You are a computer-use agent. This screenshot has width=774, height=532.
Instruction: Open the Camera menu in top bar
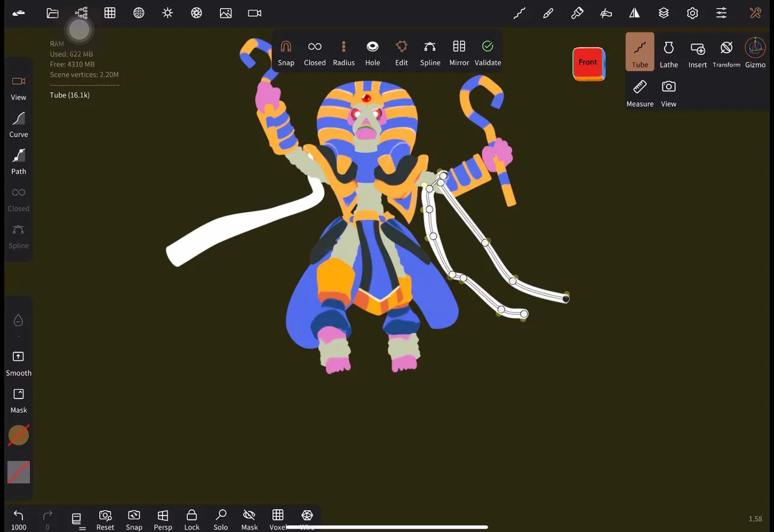(x=255, y=13)
